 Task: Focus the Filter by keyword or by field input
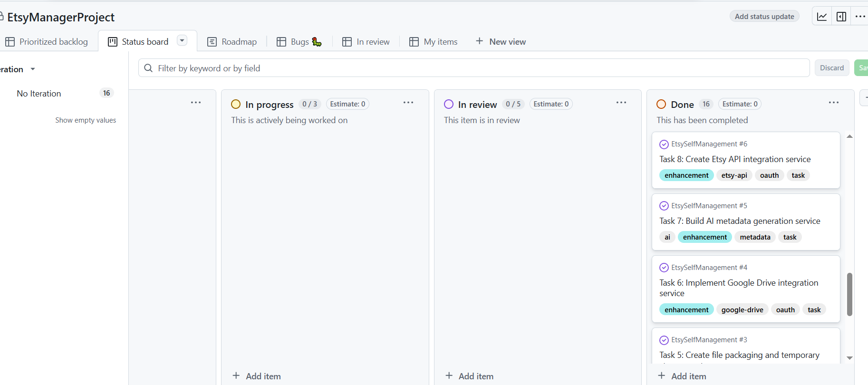[474, 68]
